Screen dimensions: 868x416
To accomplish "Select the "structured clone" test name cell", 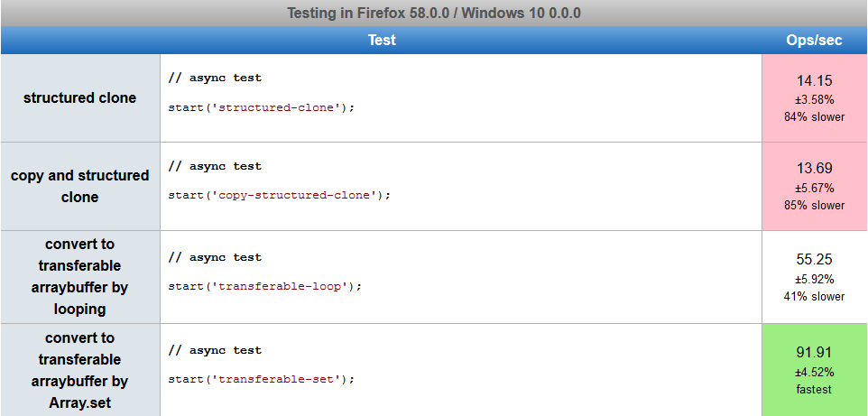I will [80, 97].
